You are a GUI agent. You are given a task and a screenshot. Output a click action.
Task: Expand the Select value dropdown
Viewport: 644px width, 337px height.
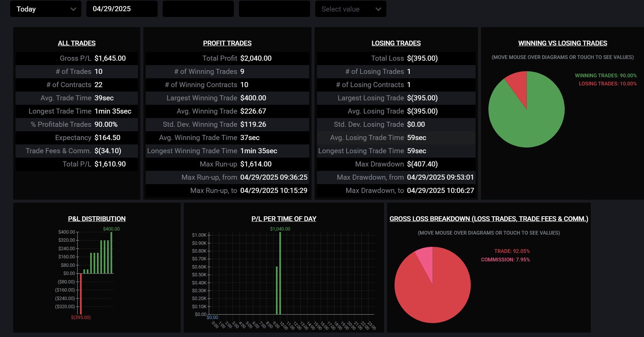coord(350,9)
